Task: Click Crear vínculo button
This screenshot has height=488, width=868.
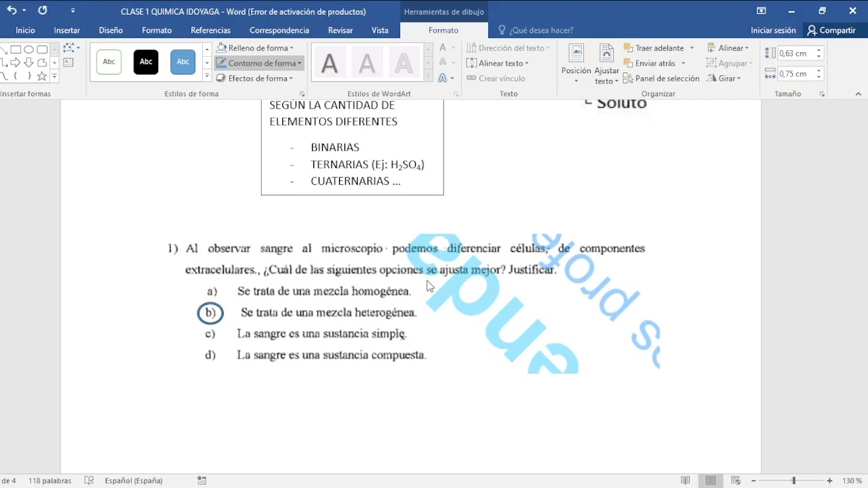Action: click(x=496, y=79)
